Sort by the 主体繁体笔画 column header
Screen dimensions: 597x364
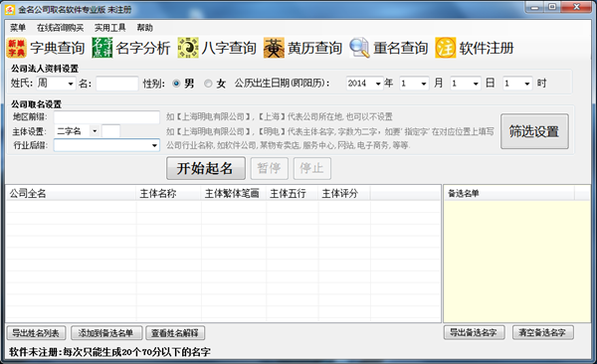point(234,193)
